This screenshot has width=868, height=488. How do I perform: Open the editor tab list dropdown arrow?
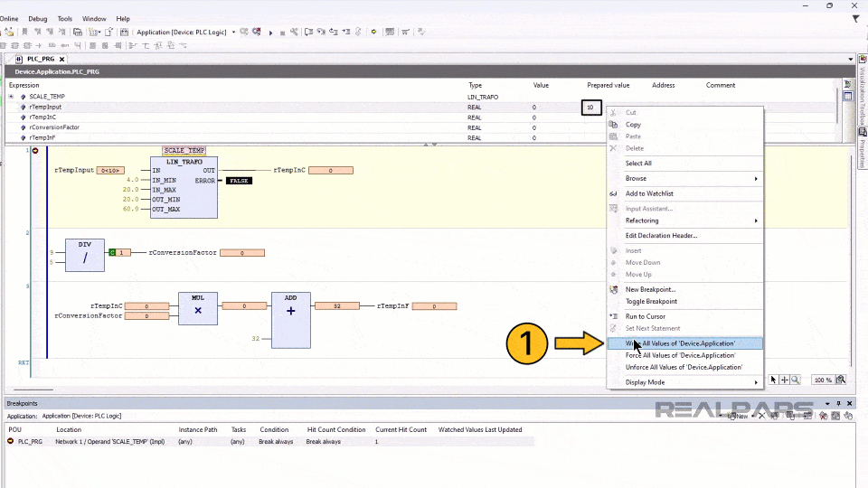click(x=850, y=60)
